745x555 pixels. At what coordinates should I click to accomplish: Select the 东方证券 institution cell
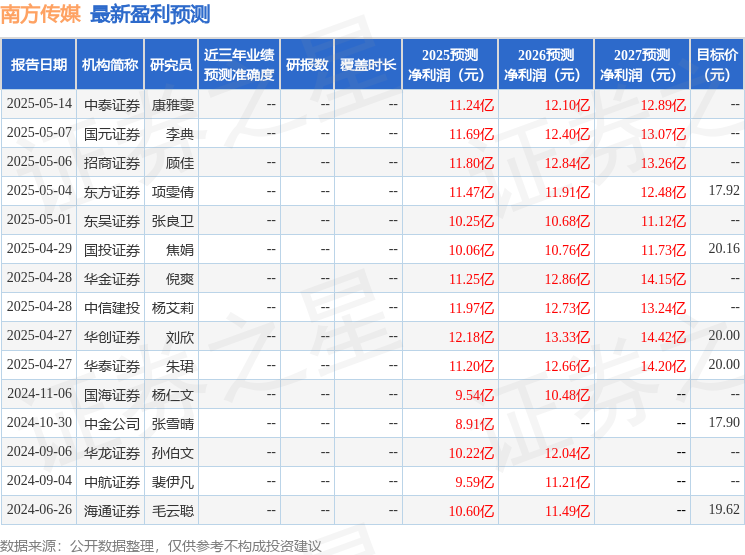[112, 192]
